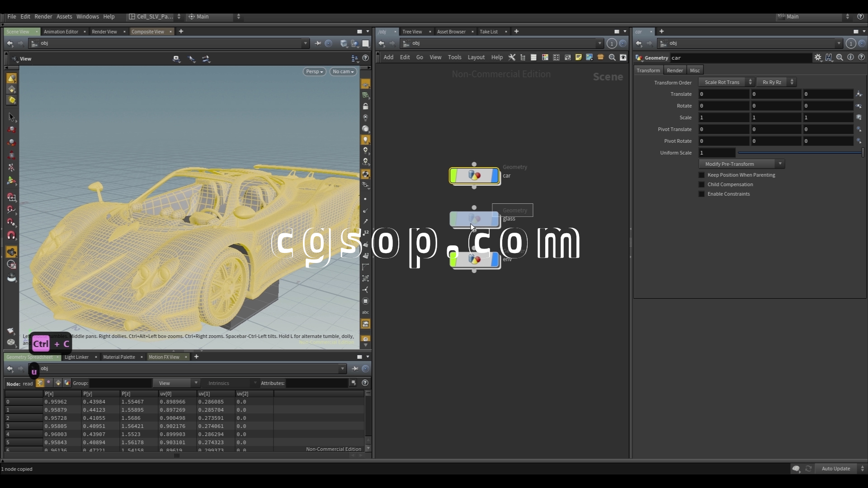Expand the Scale Rot Trans order dropdown
Viewport: 868px width, 488px height.
pos(726,82)
